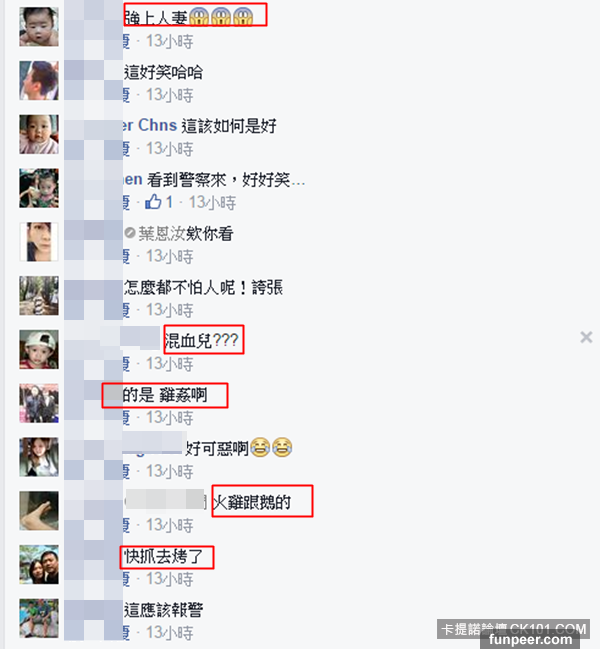Click avatar beside 看到警察來 comment
This screenshot has width=600, height=649.
(39, 188)
